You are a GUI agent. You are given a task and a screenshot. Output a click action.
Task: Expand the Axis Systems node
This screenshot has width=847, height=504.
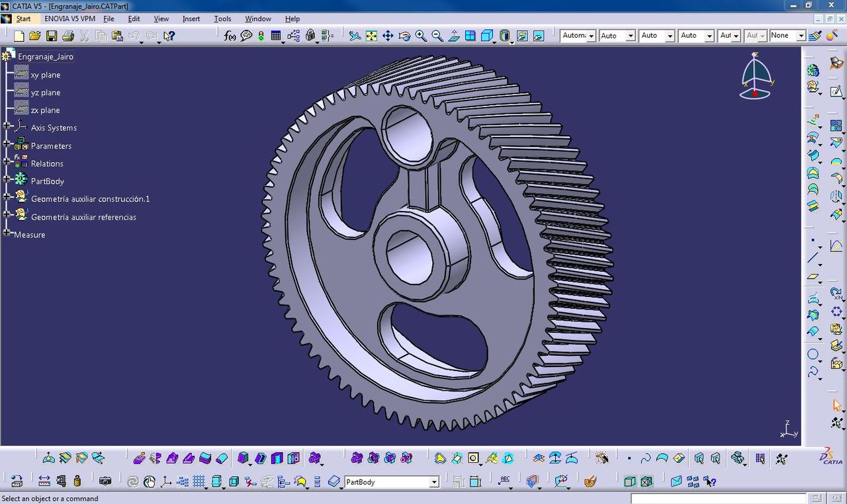[x=7, y=126]
